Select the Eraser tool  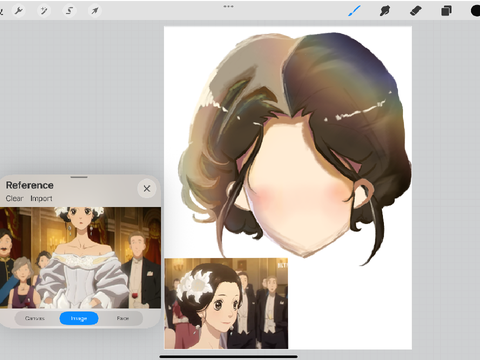[415, 11]
